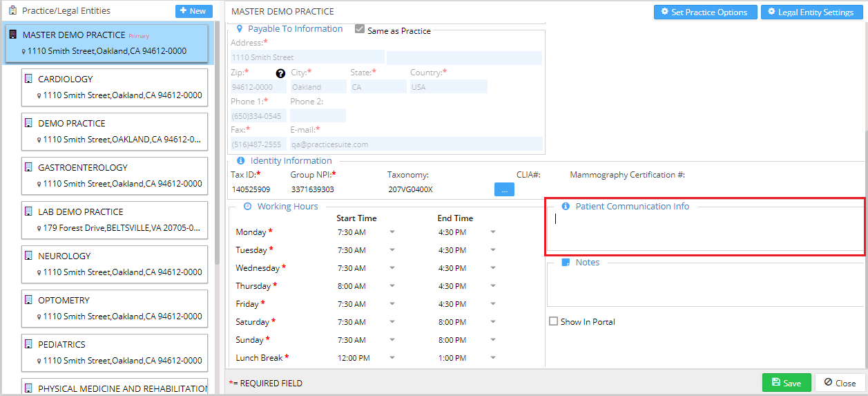Expand Thursday Start Time dropdown
868x396 pixels.
[392, 286]
